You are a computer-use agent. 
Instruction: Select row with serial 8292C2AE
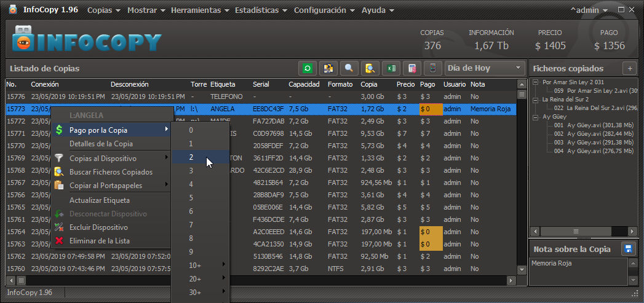[x=261, y=269]
